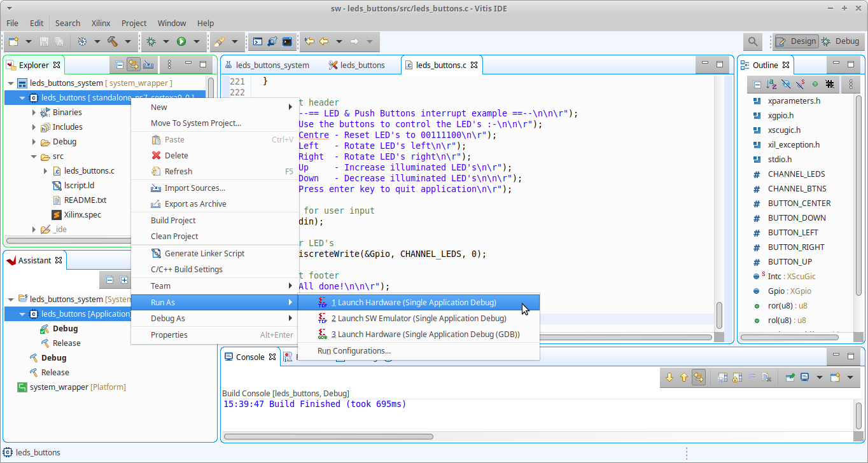The width and height of the screenshot is (868, 463).
Task: Switch to the Debug perspective
Action: 840,41
